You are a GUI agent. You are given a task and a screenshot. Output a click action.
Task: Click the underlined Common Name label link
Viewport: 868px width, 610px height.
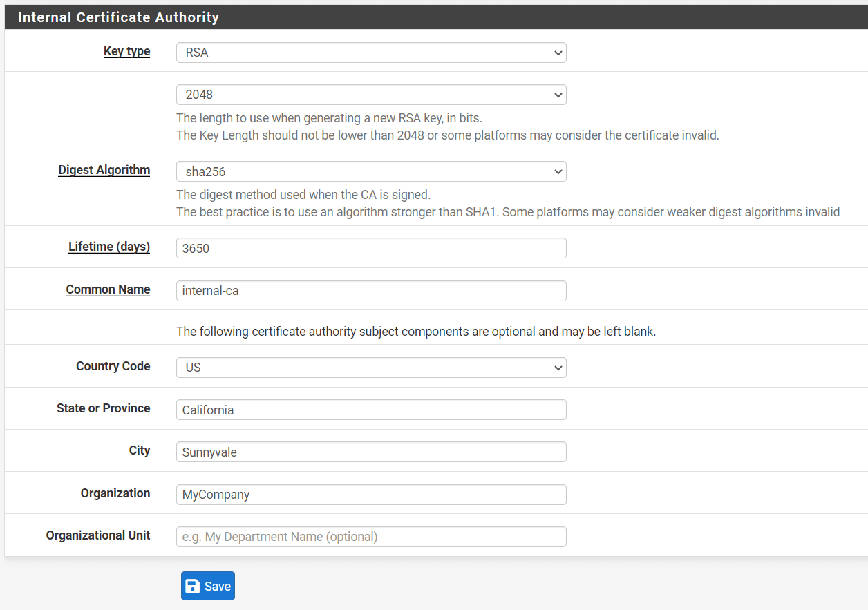tap(108, 289)
